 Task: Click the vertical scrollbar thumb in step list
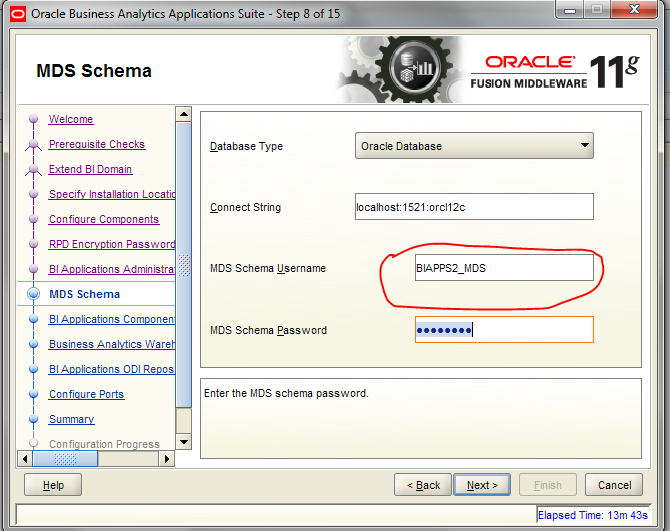(184, 265)
